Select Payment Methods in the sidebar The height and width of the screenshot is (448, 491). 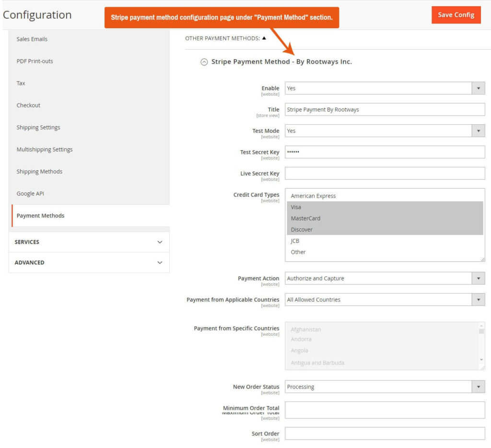point(40,215)
